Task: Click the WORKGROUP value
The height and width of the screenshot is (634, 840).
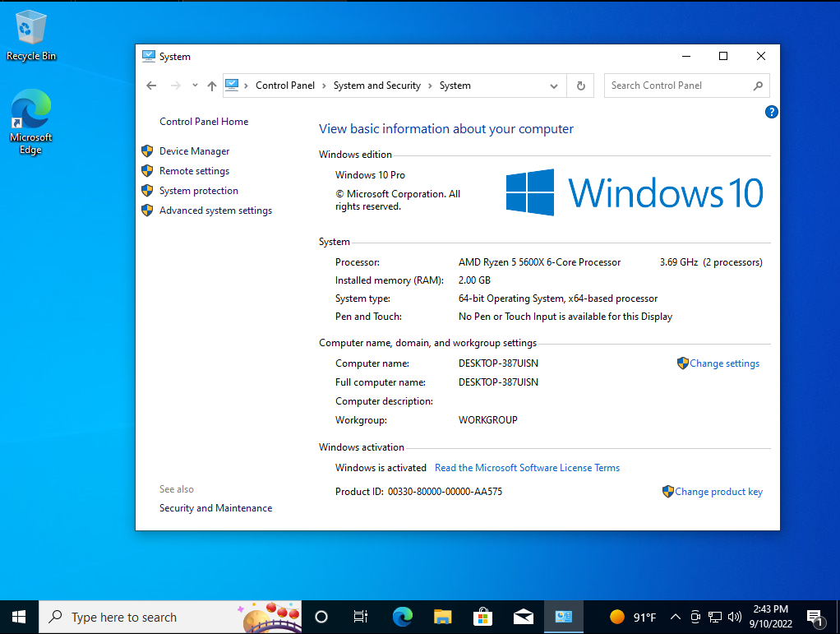Action: 488,420
